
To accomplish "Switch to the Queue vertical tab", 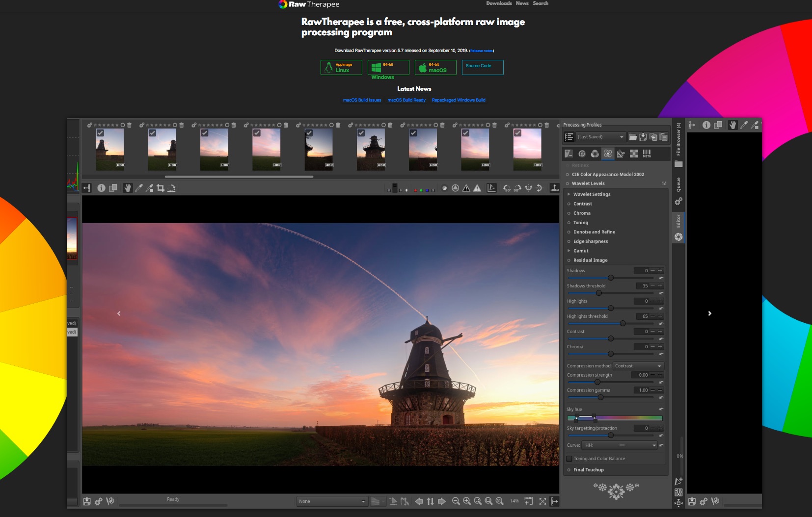I will click(678, 185).
